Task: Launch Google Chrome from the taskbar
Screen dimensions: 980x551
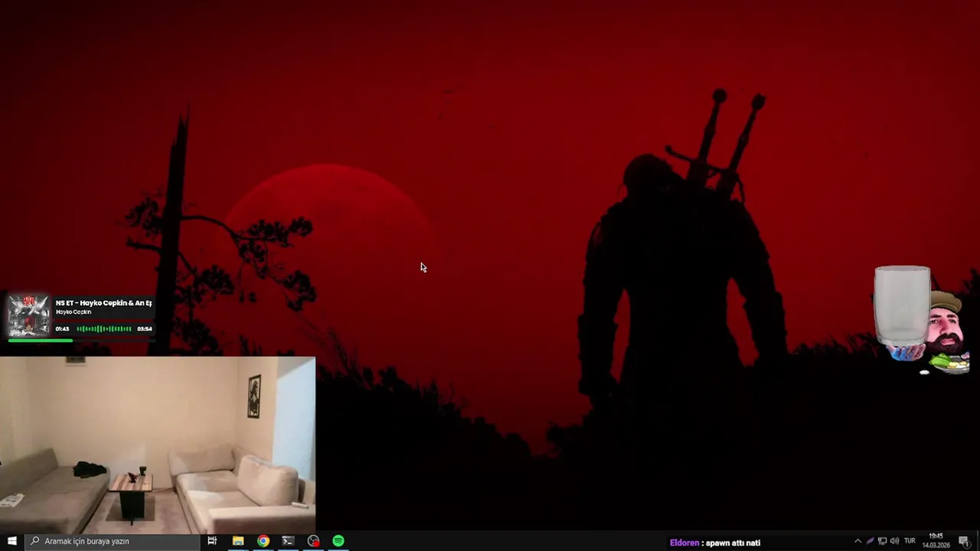Action: coord(263,541)
